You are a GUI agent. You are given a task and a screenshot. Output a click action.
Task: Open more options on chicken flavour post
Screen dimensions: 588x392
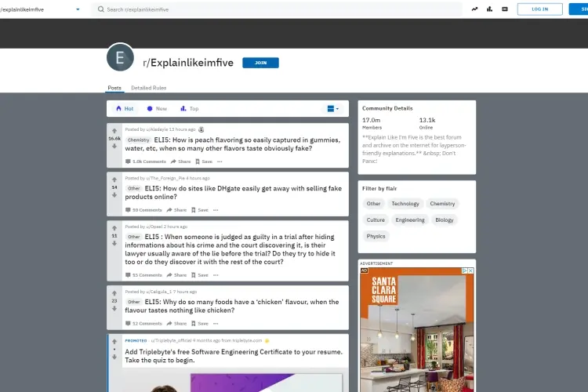click(216, 323)
